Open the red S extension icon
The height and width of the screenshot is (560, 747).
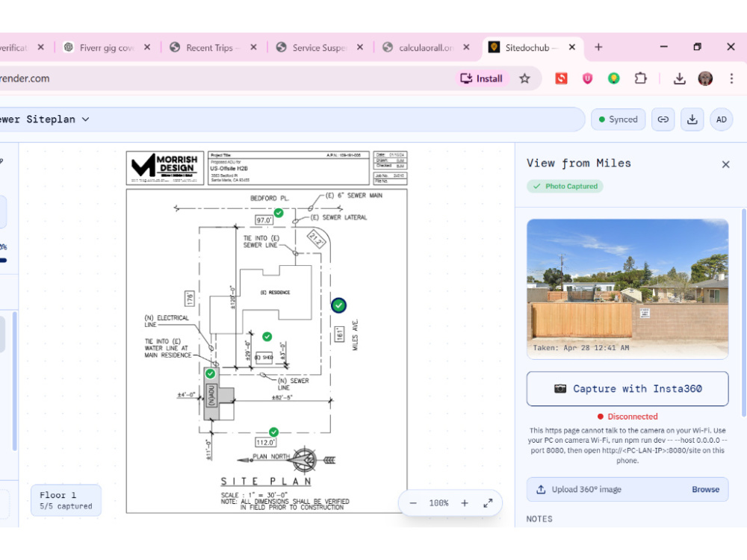click(x=561, y=78)
